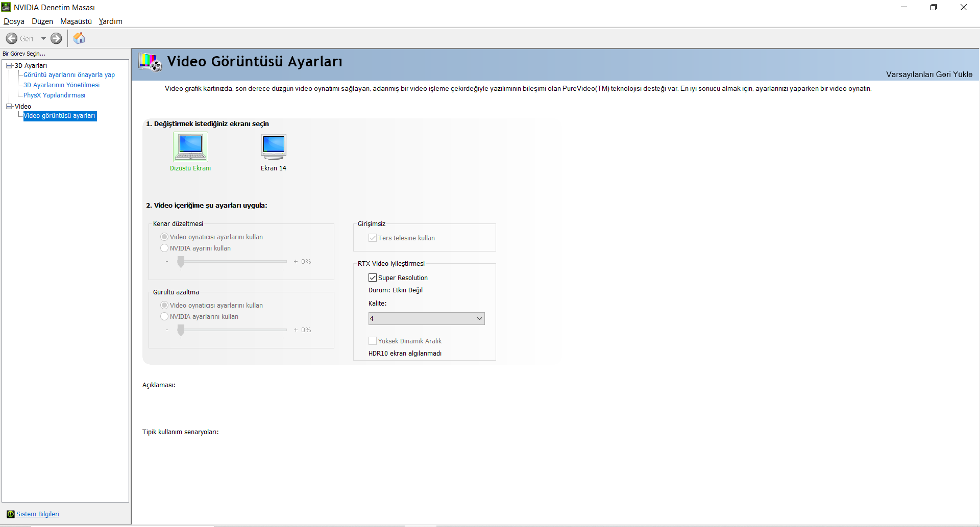
Task: Open Sistem Bilgileri link
Action: click(x=38, y=514)
